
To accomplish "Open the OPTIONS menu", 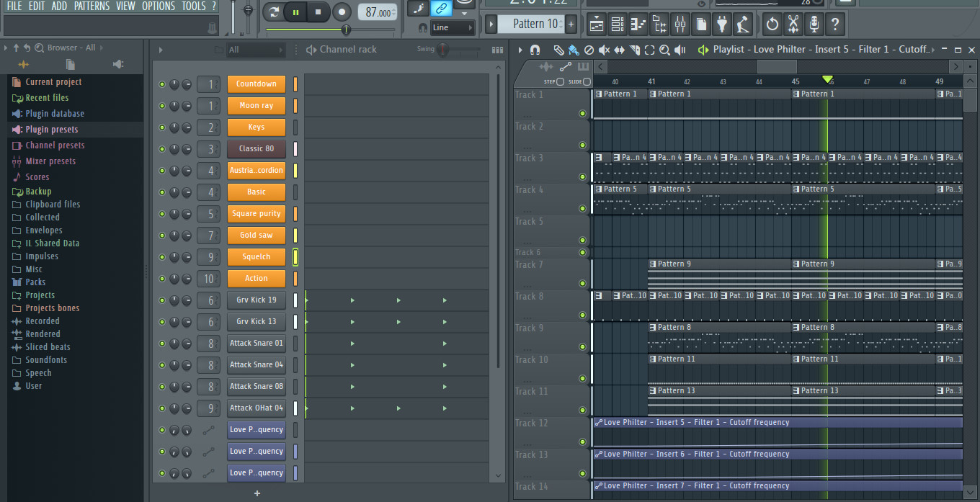I will click(x=159, y=6).
